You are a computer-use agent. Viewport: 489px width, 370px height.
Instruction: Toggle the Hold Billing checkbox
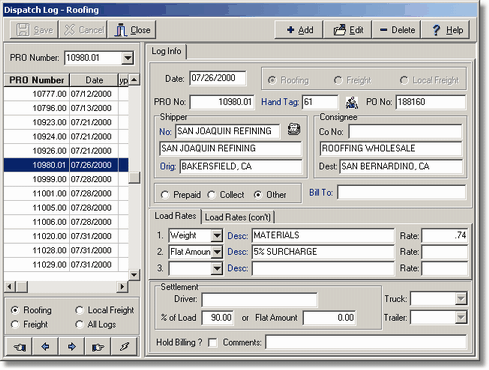212,342
